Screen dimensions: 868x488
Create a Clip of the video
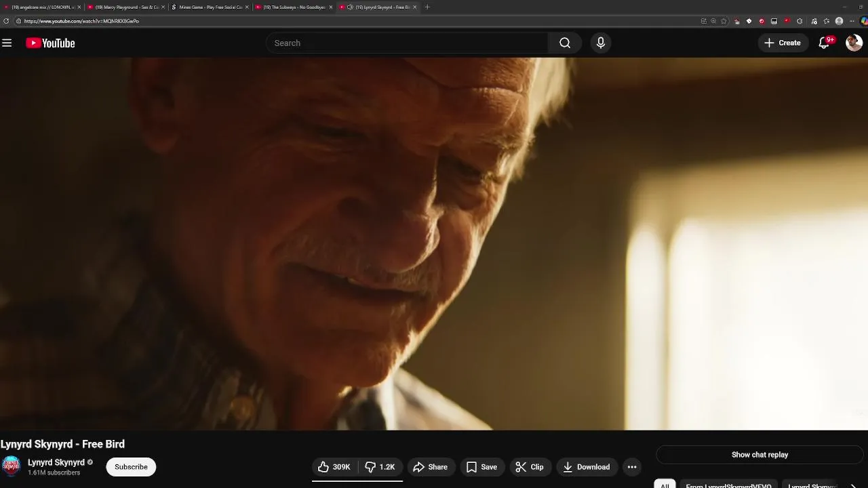pos(530,467)
